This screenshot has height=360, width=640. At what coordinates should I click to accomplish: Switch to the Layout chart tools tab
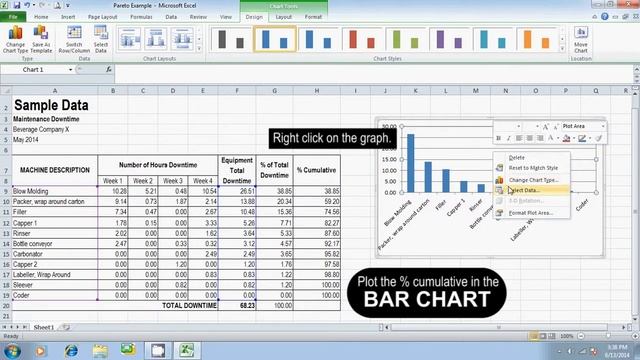[283, 17]
